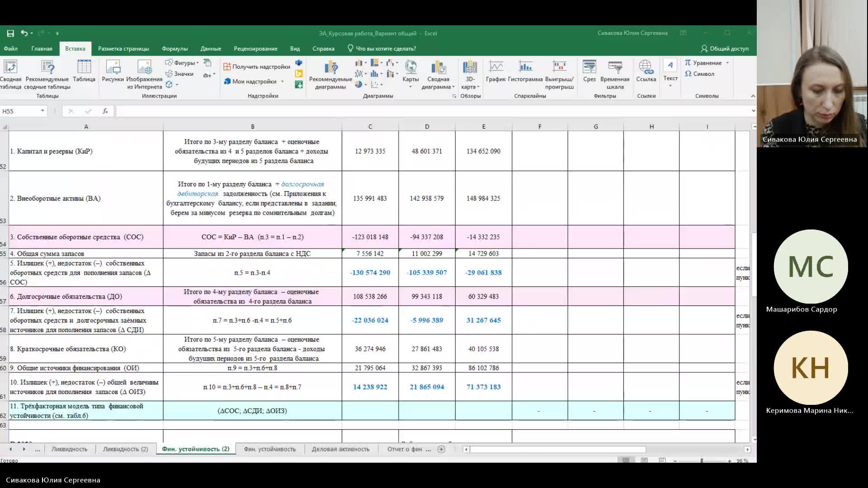
Task: Click the 3D models cube icon
Action: coord(169,84)
